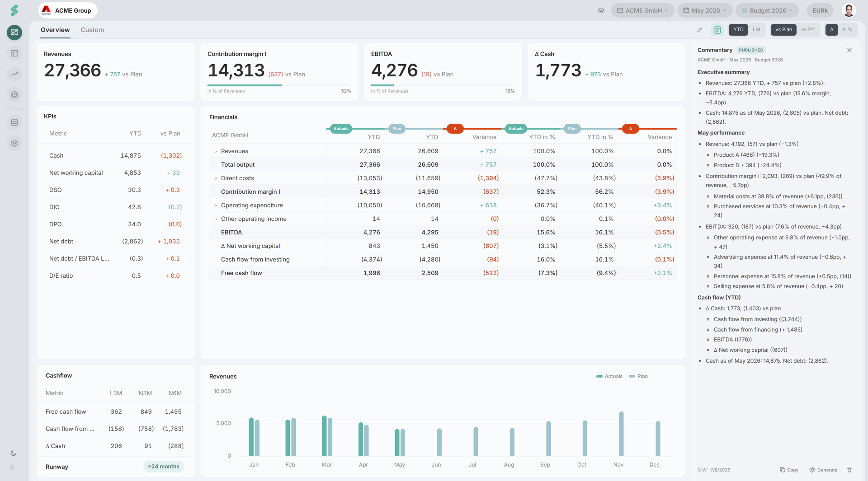Expand the Direct costs row
Screen dimensions: 868x481
tap(216, 178)
